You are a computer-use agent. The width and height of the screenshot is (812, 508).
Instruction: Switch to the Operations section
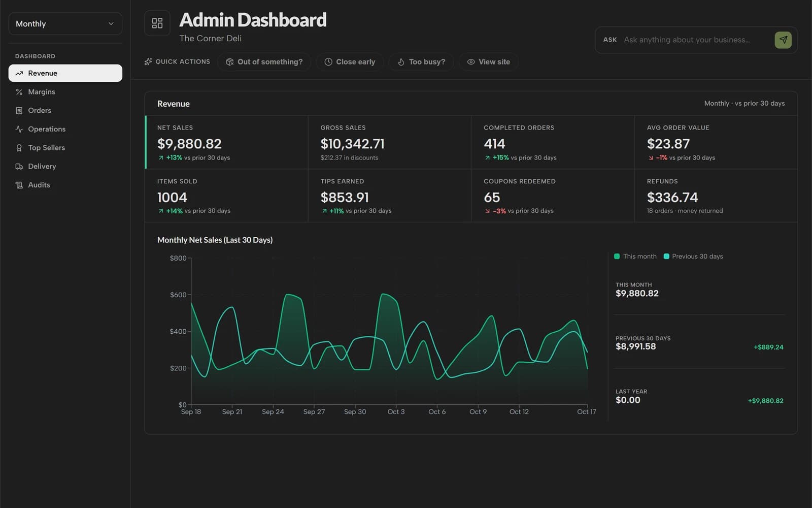[x=65, y=129]
